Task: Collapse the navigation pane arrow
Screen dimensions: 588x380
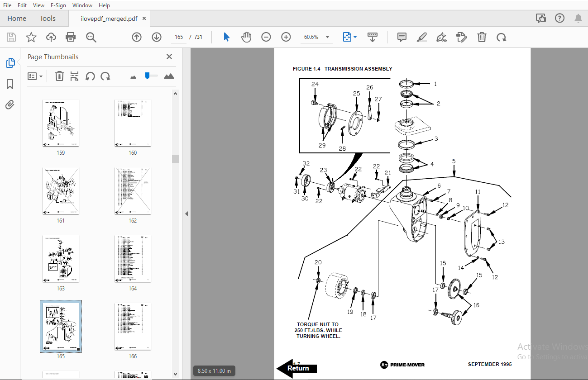Action: (x=186, y=214)
